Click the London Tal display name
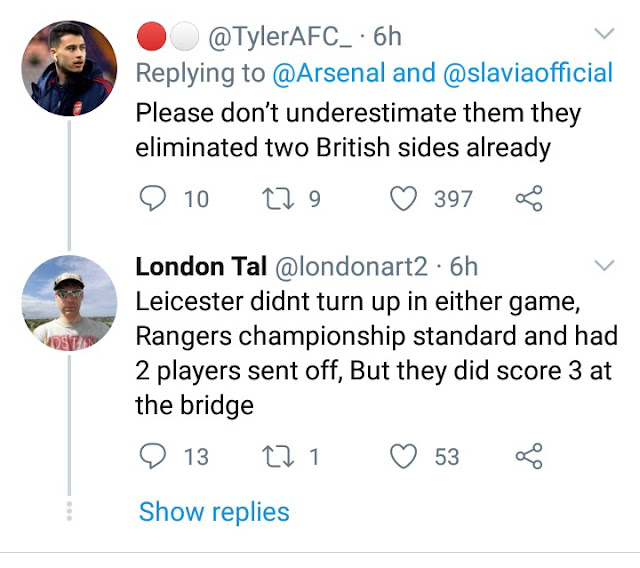640x568 pixels. (x=200, y=267)
